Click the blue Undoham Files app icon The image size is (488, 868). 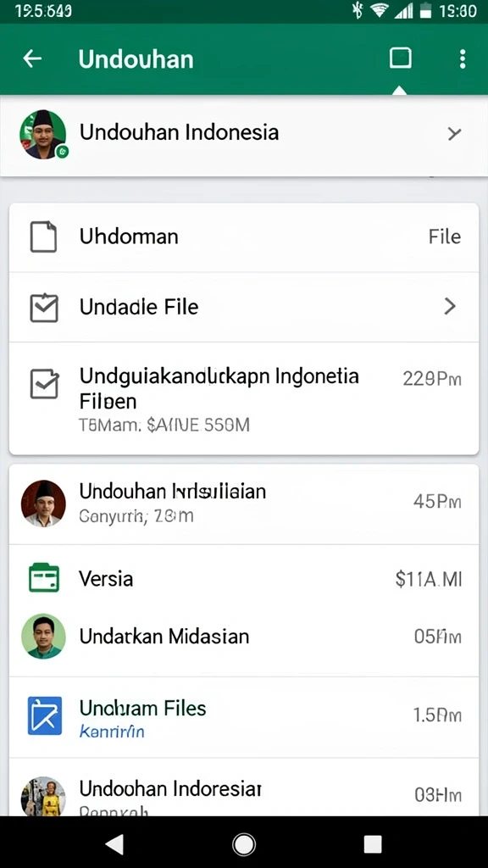click(x=45, y=715)
